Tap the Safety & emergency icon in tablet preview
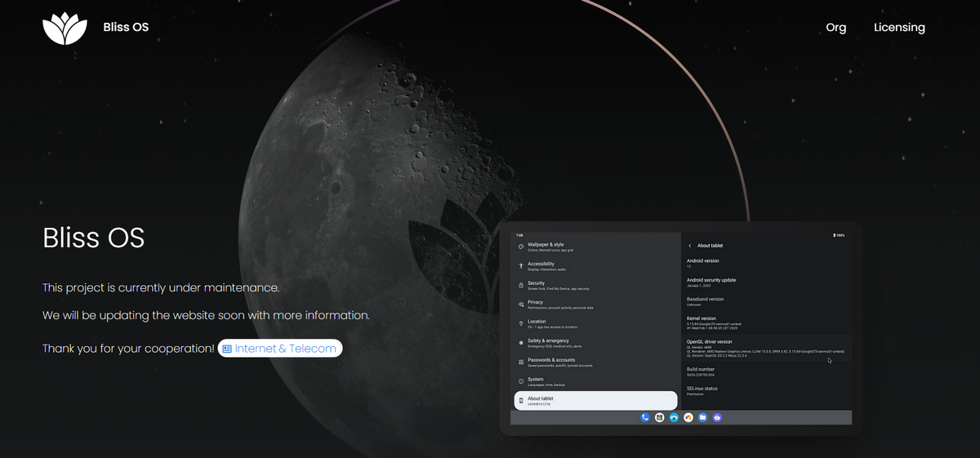The height and width of the screenshot is (458, 980). (x=520, y=343)
